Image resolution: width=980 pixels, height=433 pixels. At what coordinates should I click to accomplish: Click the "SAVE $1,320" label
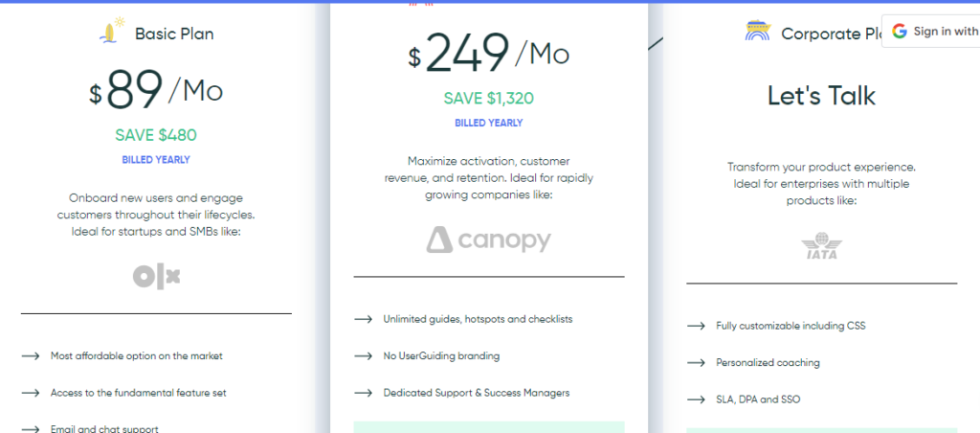(488, 98)
